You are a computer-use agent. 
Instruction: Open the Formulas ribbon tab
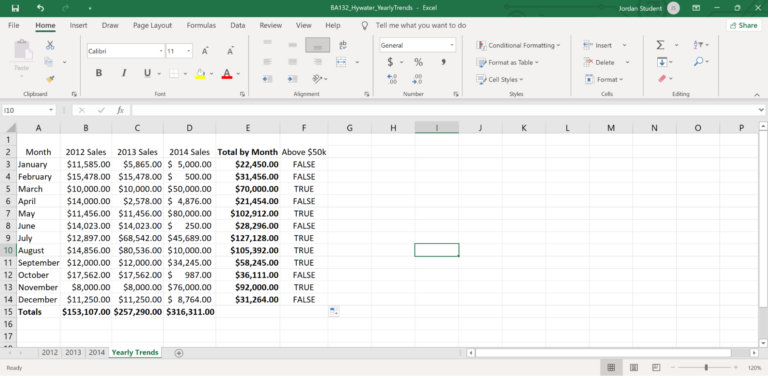coord(201,25)
